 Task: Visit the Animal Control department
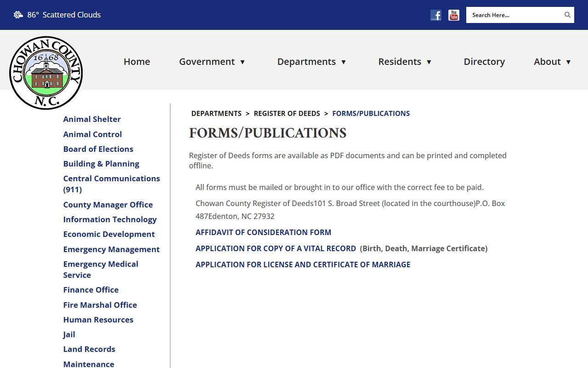coord(92,134)
